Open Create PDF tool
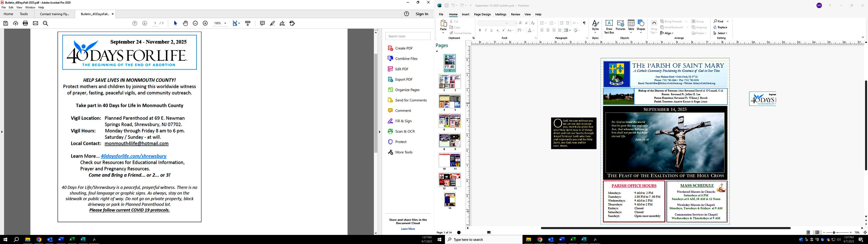868x244 pixels. pyautogui.click(x=400, y=48)
